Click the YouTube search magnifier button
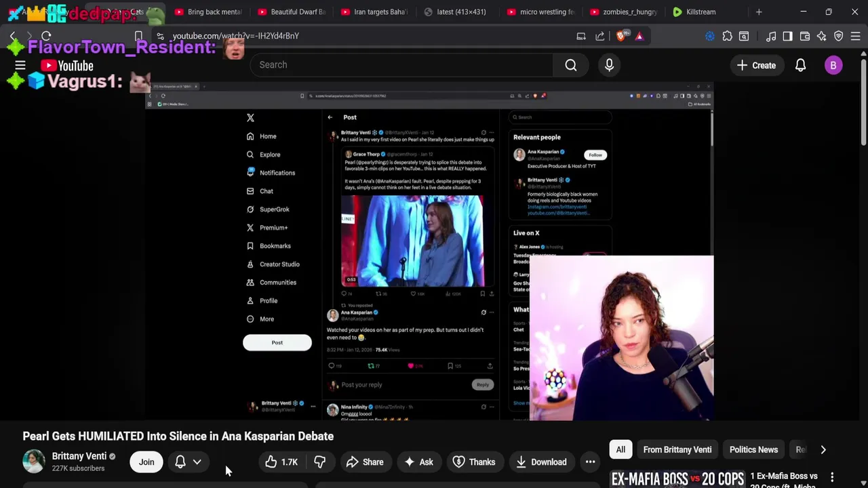868x488 pixels. point(571,65)
